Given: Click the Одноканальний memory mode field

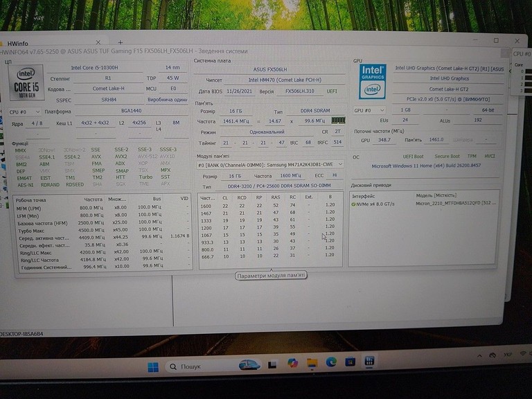Looking at the screenshot, I should [x=267, y=132].
